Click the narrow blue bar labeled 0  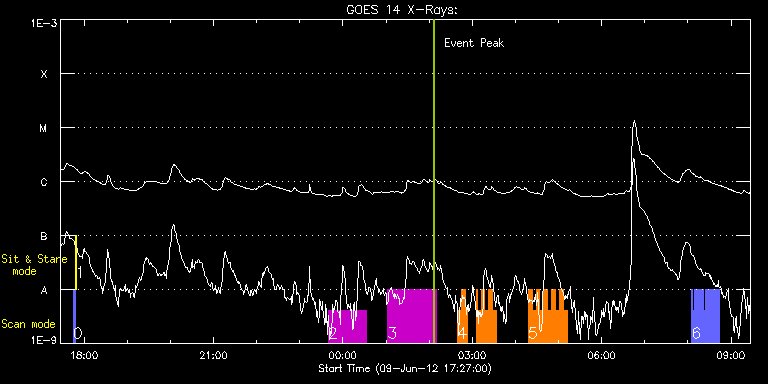(74, 316)
